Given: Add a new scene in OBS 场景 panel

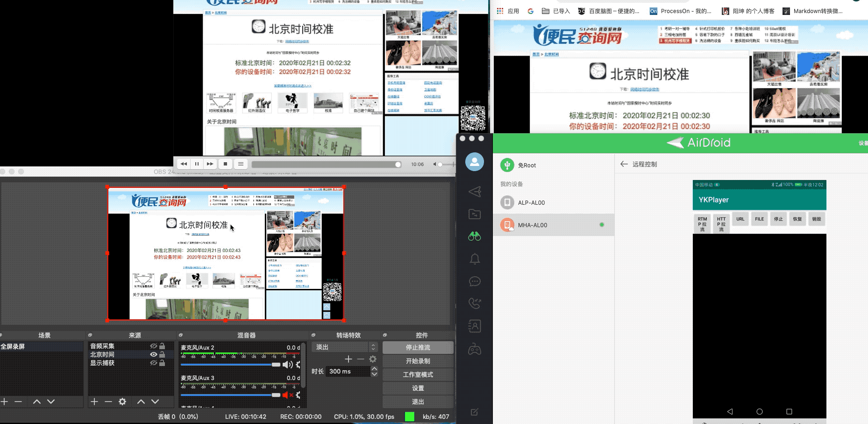Looking at the screenshot, I should point(5,402).
